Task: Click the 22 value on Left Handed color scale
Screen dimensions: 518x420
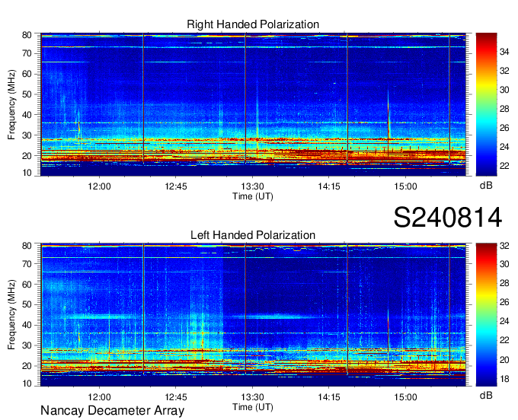Action: tap(504, 340)
